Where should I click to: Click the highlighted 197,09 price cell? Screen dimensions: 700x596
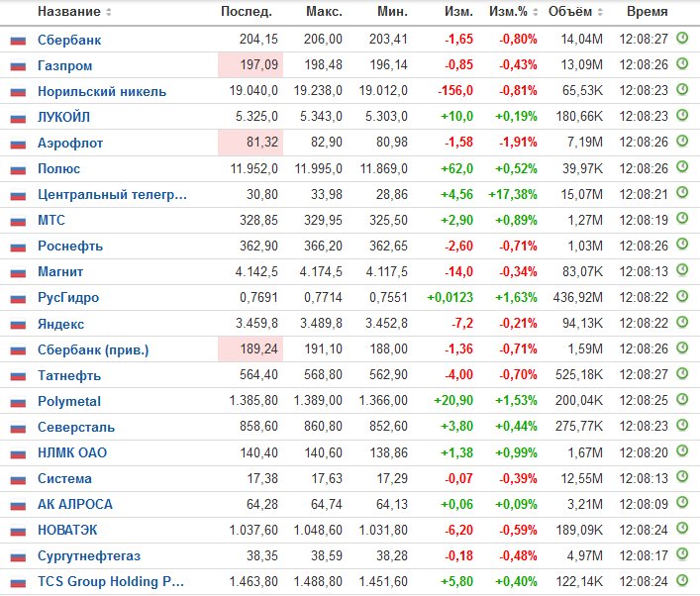(x=250, y=65)
